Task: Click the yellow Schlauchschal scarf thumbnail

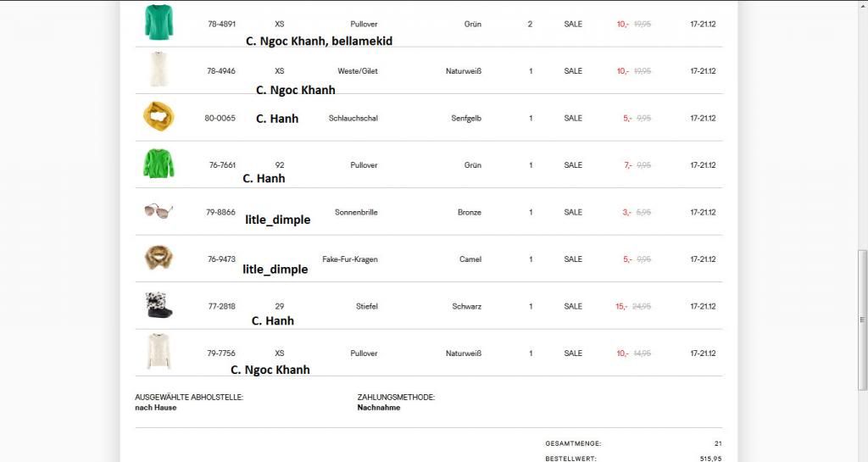Action: (159, 116)
